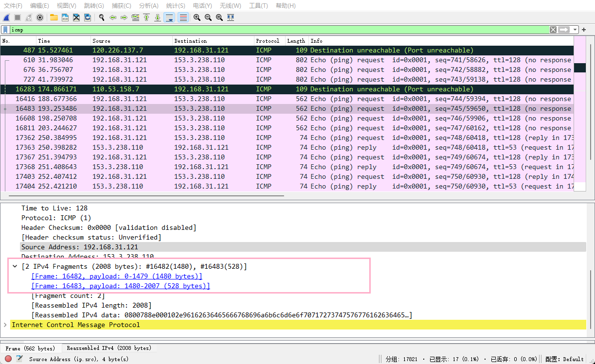The width and height of the screenshot is (595, 364).
Task: Open capture options gear icon
Action: pyautogui.click(x=40, y=17)
